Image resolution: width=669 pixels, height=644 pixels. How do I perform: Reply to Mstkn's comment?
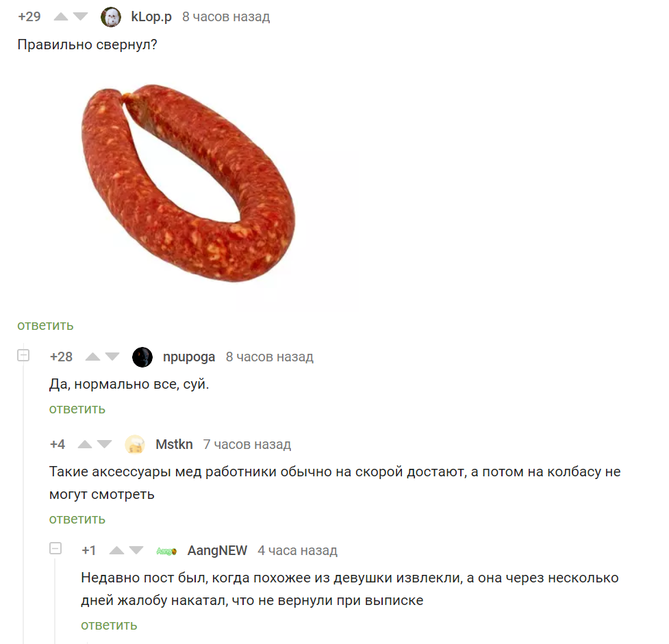77,519
